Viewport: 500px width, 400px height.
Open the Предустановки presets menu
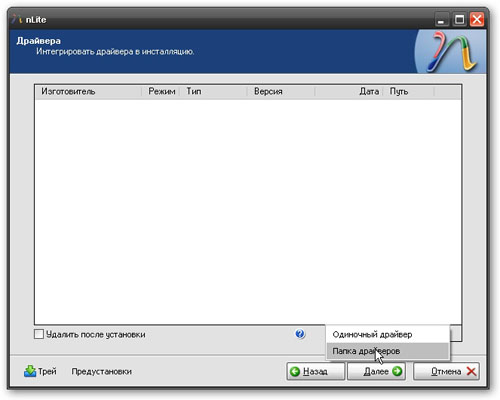tap(102, 371)
